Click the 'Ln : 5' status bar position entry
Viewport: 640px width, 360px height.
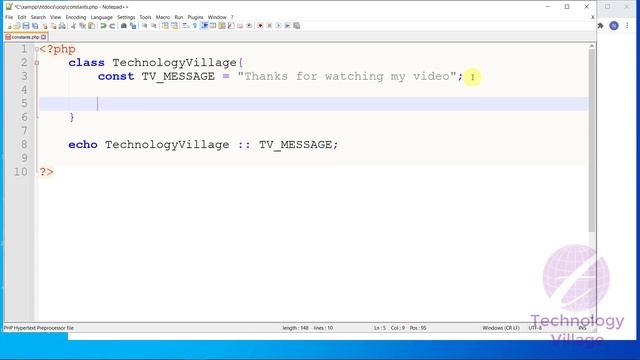pyautogui.click(x=380, y=328)
